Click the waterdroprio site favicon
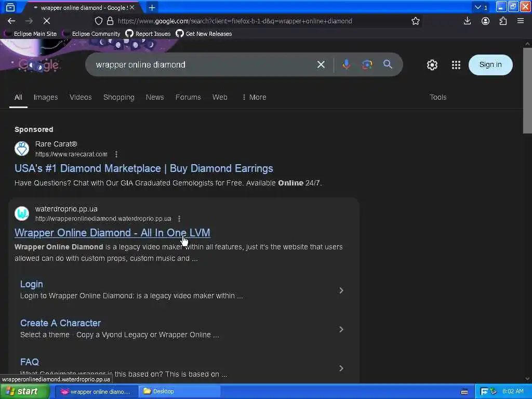 (22, 214)
